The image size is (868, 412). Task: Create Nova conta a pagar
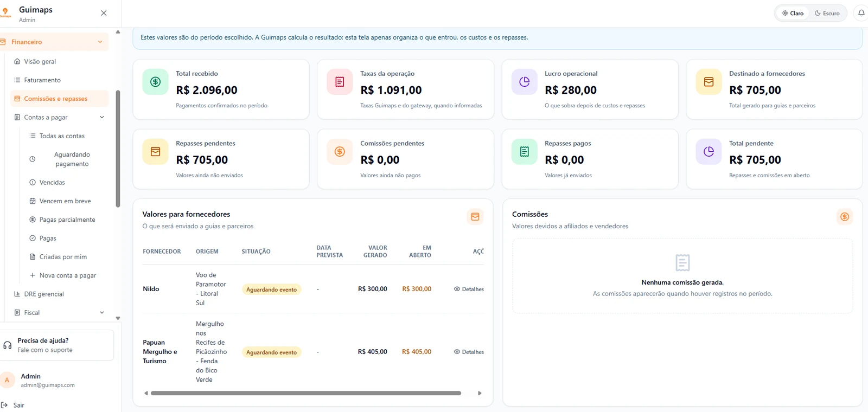tap(67, 275)
